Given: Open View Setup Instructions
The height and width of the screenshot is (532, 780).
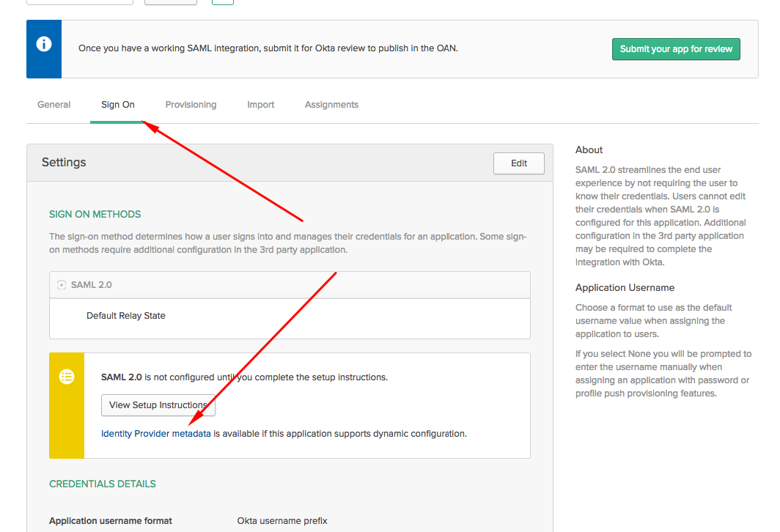Looking at the screenshot, I should coord(158,405).
